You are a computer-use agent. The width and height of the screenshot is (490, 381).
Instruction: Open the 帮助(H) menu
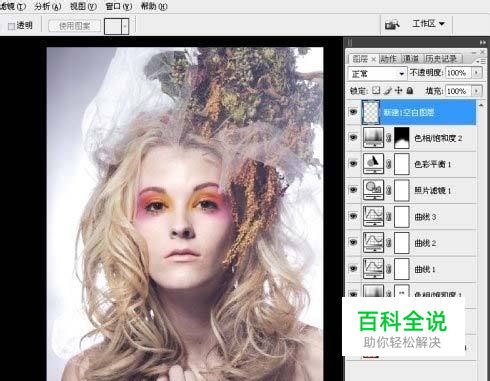(x=154, y=6)
